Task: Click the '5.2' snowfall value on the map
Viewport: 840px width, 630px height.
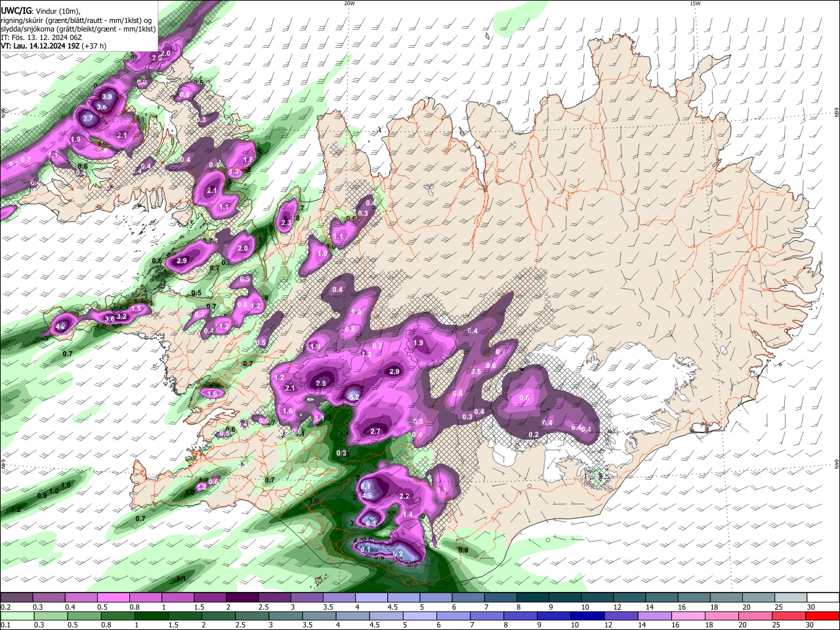Action: [354, 396]
